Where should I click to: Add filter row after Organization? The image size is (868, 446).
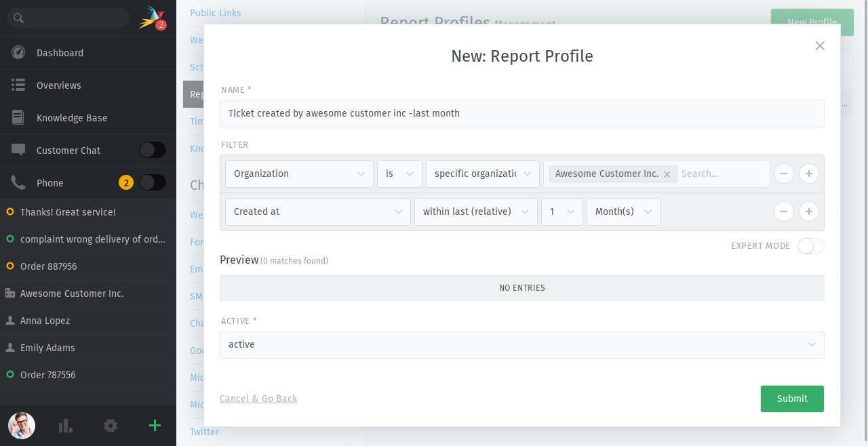(x=808, y=174)
